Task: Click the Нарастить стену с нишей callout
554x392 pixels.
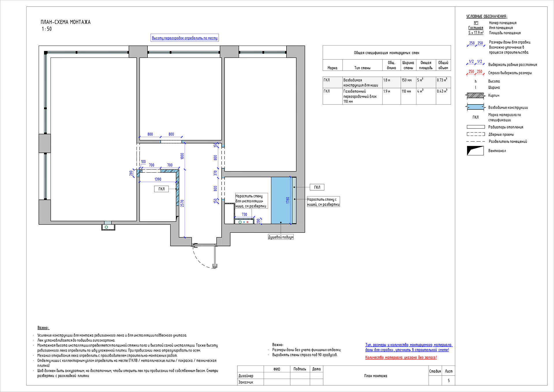Action: point(323,202)
